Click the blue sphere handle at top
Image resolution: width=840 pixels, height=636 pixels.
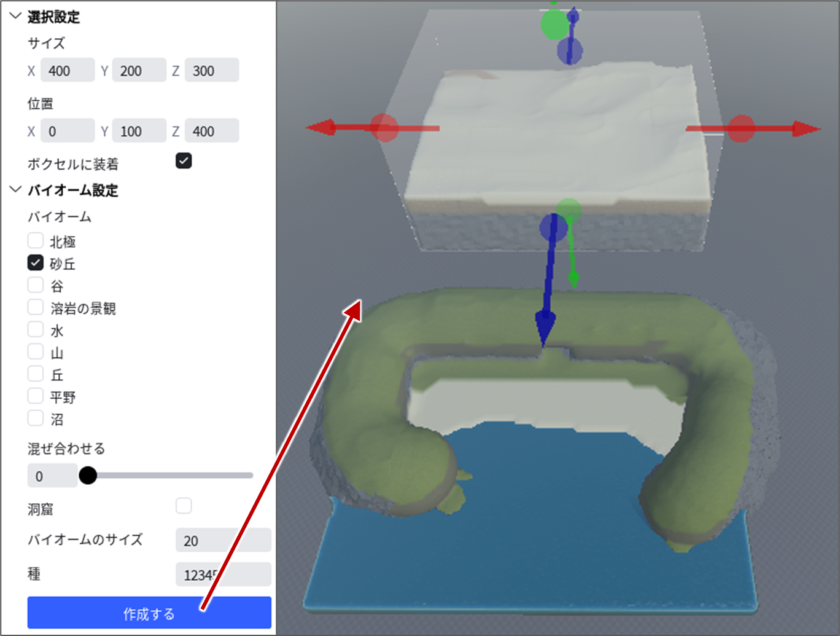pos(570,51)
